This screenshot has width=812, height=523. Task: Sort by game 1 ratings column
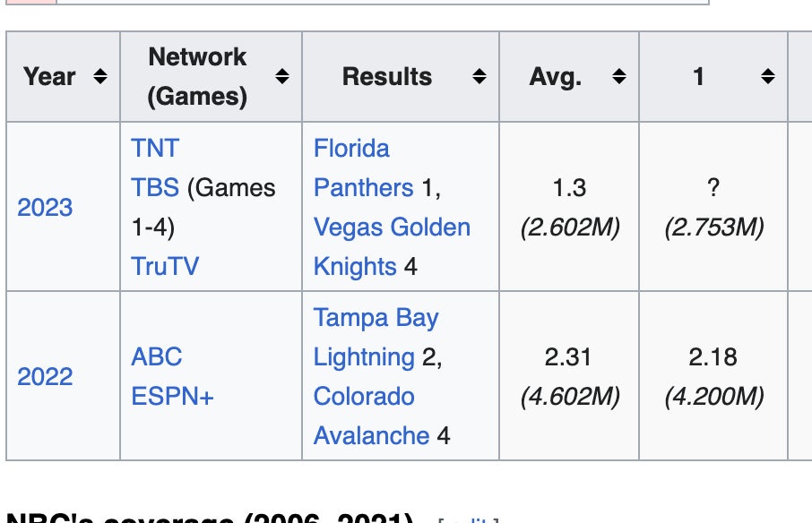[767, 77]
